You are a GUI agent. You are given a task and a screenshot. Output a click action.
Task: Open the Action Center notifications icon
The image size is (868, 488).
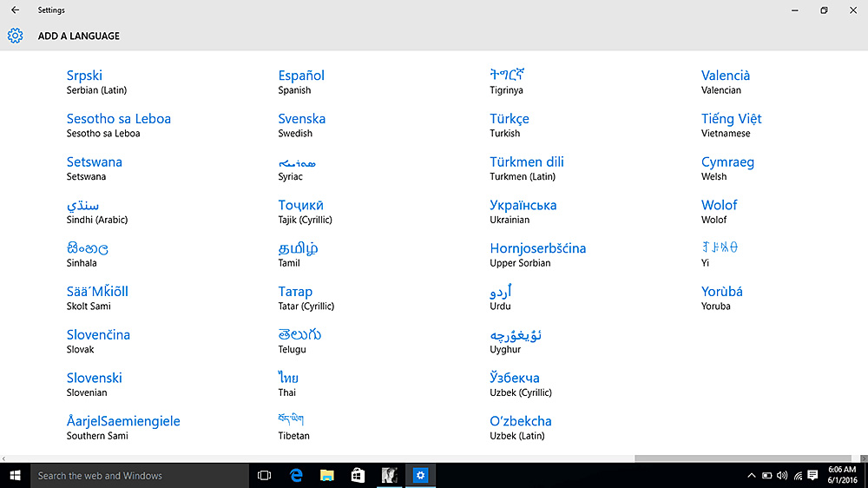[x=812, y=476]
